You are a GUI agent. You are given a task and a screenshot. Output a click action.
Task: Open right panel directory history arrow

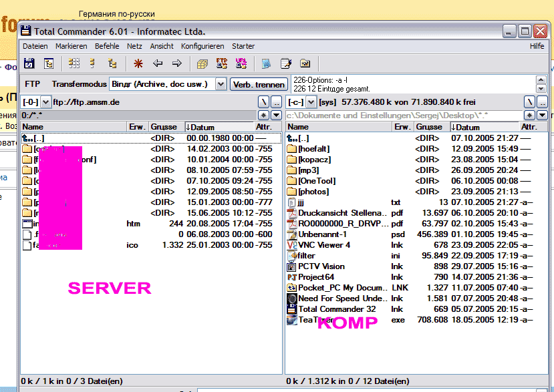click(542, 115)
